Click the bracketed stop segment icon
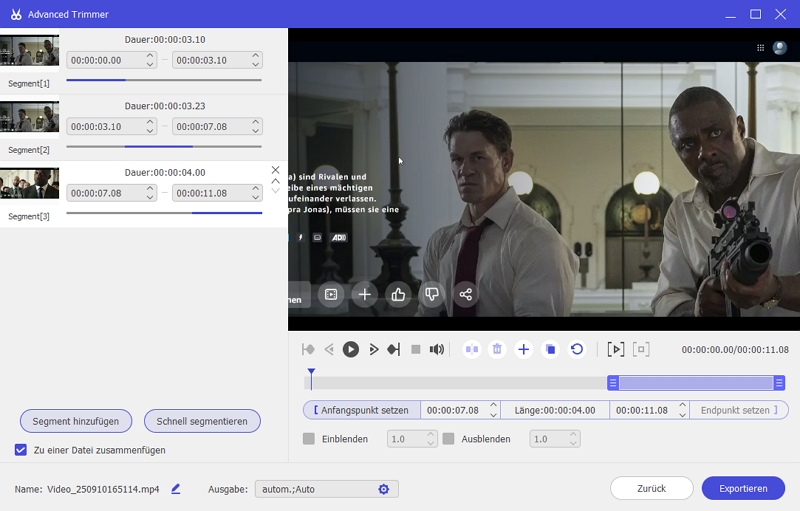Screen dimensions: 800x511 [x=641, y=349]
